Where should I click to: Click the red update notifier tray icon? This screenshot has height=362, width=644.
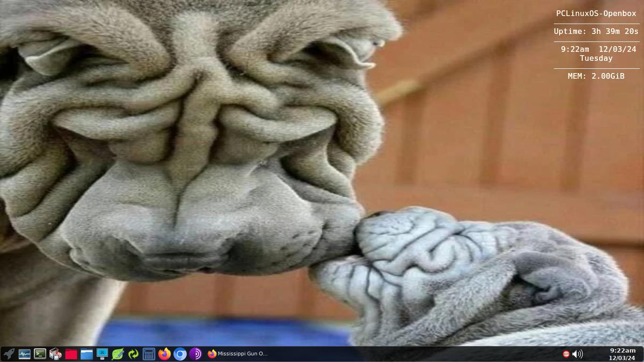point(566,354)
